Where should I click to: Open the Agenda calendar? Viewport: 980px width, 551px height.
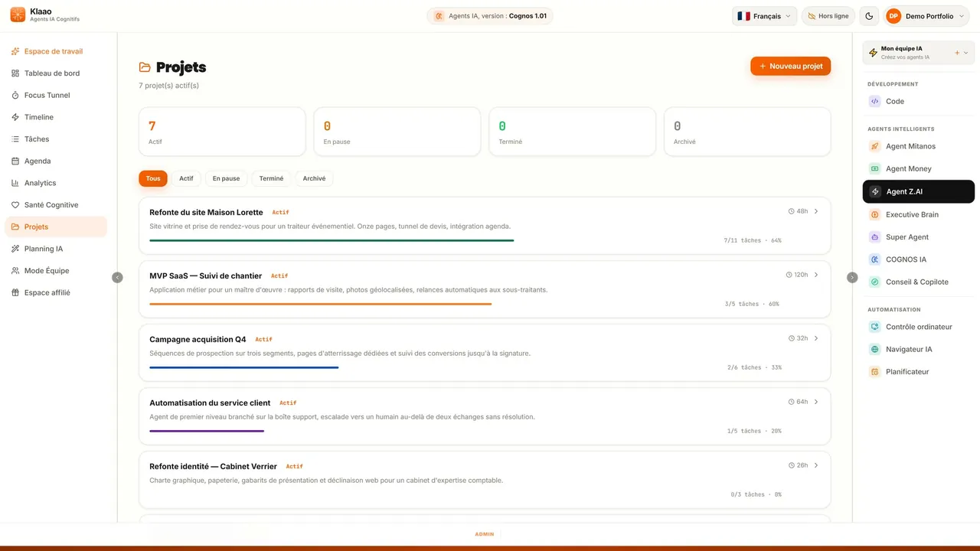[x=56, y=161]
